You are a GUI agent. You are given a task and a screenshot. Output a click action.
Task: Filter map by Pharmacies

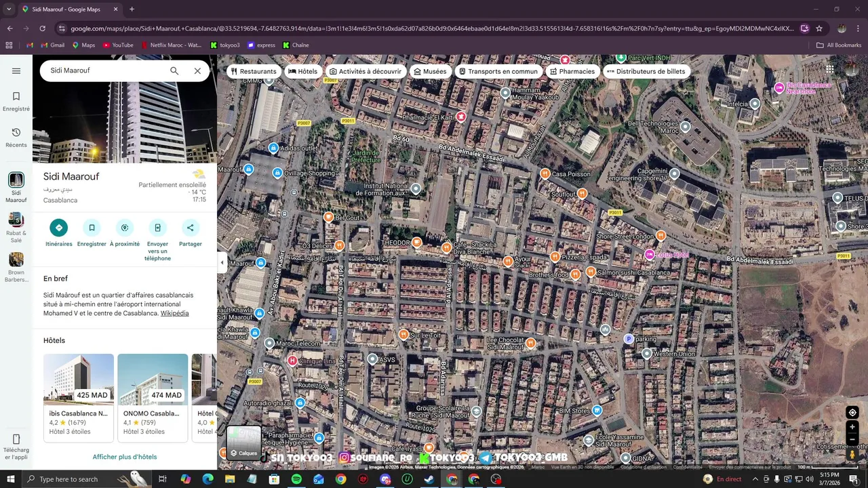pos(572,71)
